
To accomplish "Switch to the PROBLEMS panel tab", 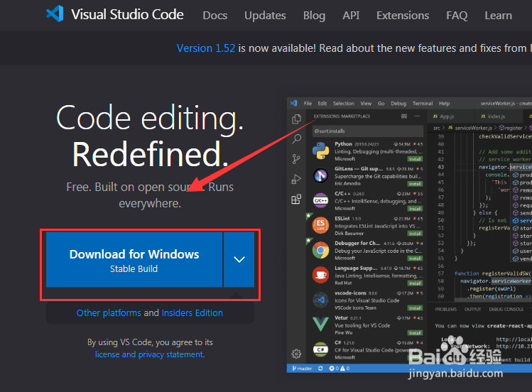I will 446,309.
